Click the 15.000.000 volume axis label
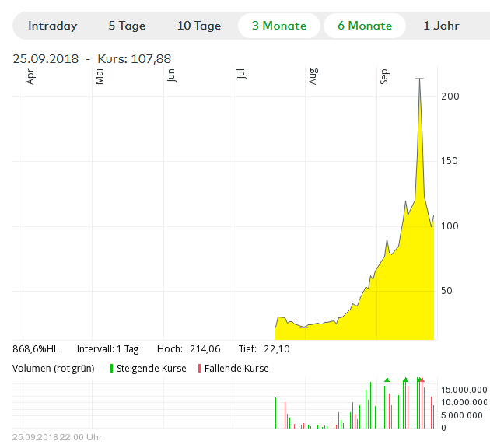This screenshot has height=448, width=490. click(x=465, y=389)
